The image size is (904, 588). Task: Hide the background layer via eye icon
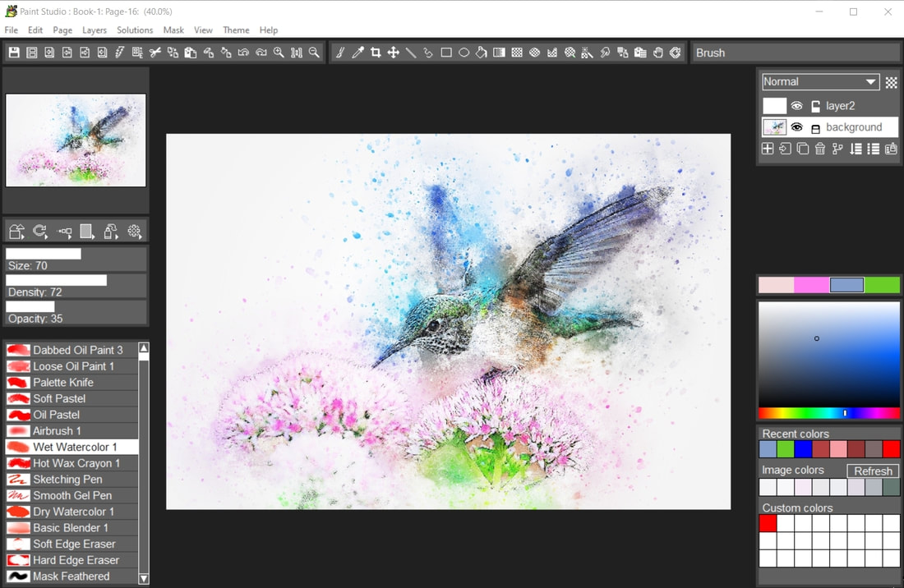pos(797,127)
